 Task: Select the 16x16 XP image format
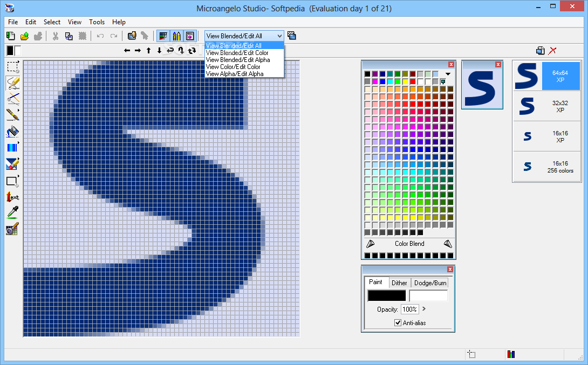[x=547, y=136]
